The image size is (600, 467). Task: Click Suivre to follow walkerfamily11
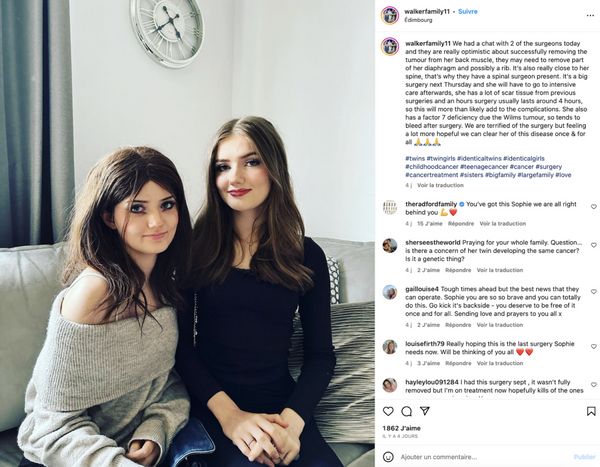[468, 11]
